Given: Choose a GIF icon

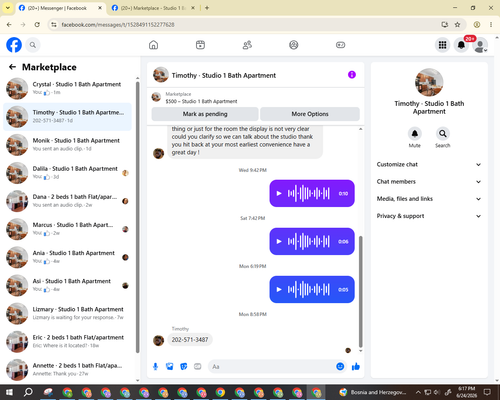Looking at the screenshot, I should pyautogui.click(x=198, y=367).
